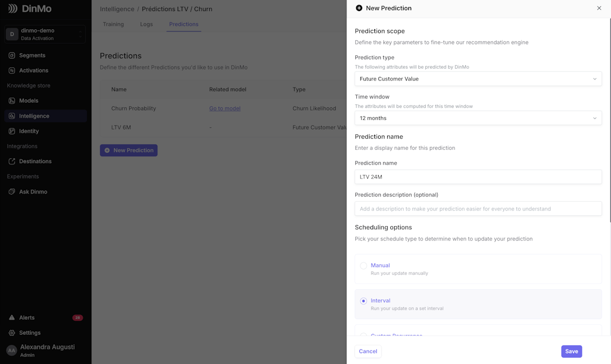Image resolution: width=611 pixels, height=364 pixels.
Task: Open Alerts in the sidebar
Action: click(x=45, y=318)
